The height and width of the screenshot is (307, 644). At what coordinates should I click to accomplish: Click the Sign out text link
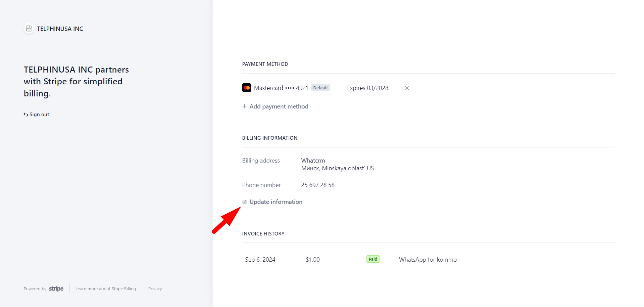click(39, 115)
